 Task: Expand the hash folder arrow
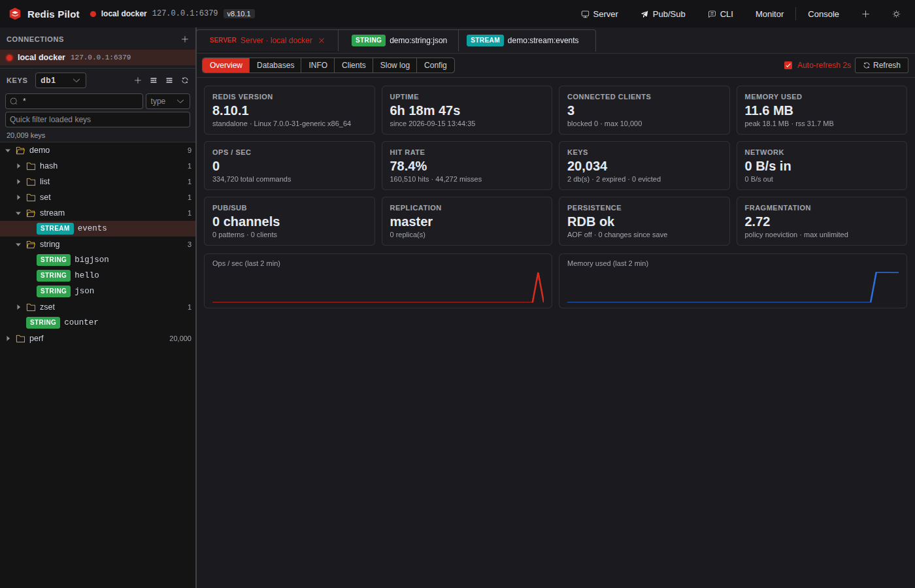tap(18, 166)
